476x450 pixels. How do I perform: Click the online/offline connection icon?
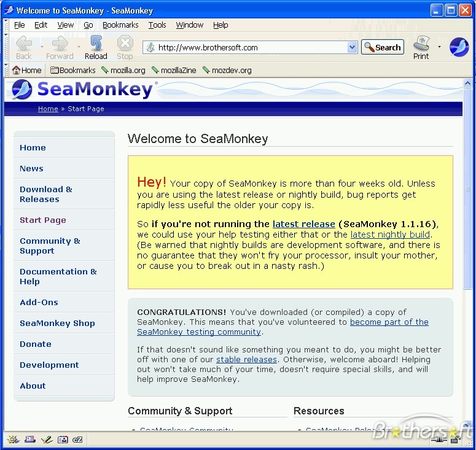click(440, 439)
